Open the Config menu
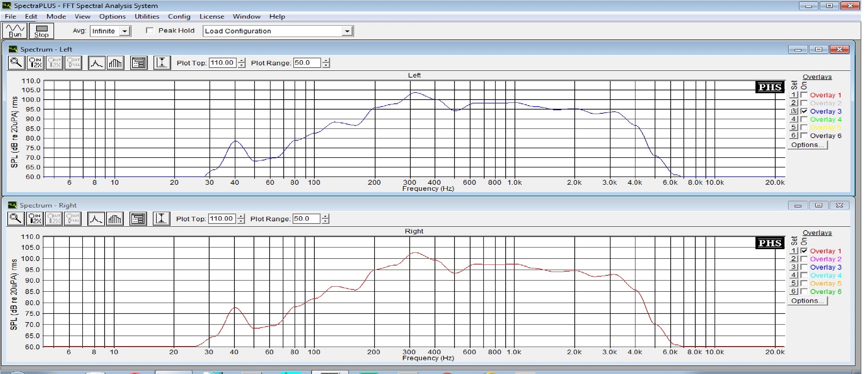Image resolution: width=868 pixels, height=374 pixels. point(179,16)
